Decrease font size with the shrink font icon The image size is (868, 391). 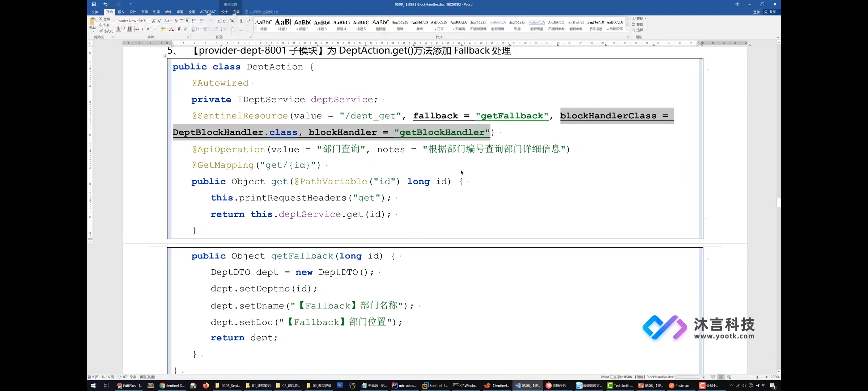(x=159, y=21)
